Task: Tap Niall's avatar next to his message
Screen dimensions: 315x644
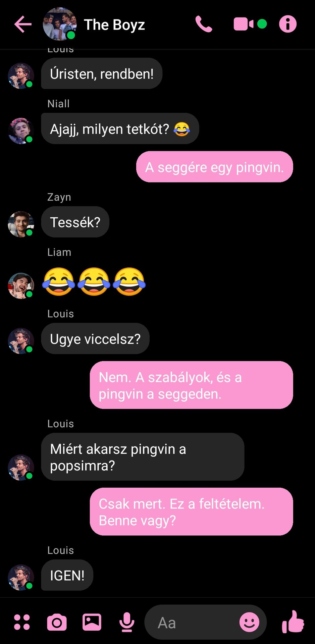Action: pyautogui.click(x=21, y=131)
